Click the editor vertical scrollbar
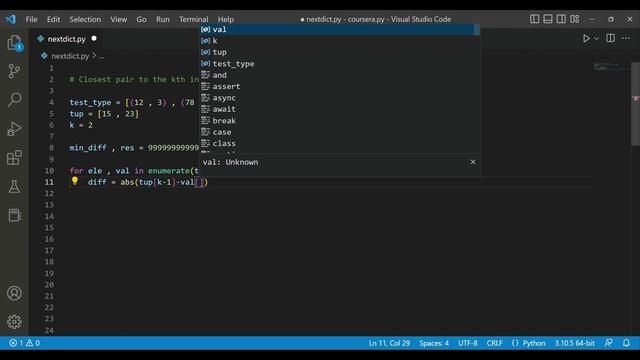The height and width of the screenshot is (360, 640). click(x=636, y=103)
